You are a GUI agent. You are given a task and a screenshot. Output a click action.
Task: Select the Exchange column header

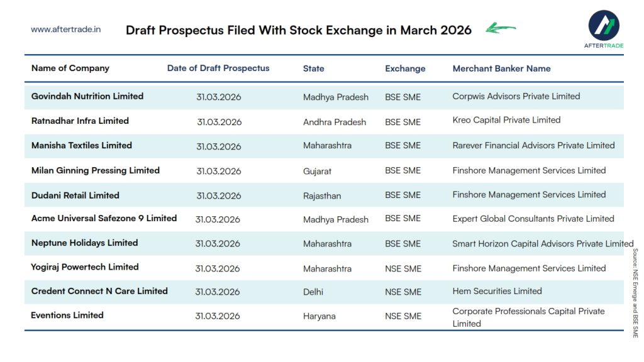point(405,69)
